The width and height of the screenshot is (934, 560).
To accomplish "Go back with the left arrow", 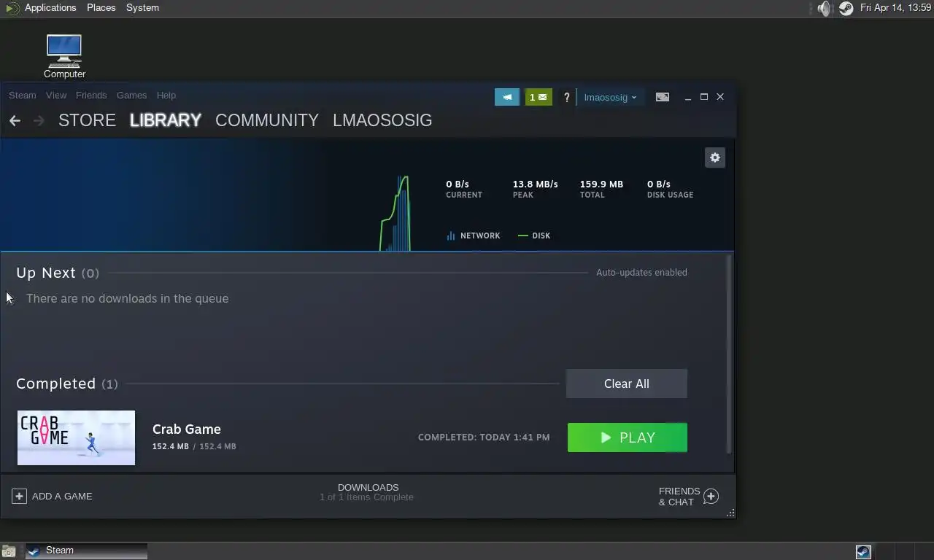I will pyautogui.click(x=15, y=120).
